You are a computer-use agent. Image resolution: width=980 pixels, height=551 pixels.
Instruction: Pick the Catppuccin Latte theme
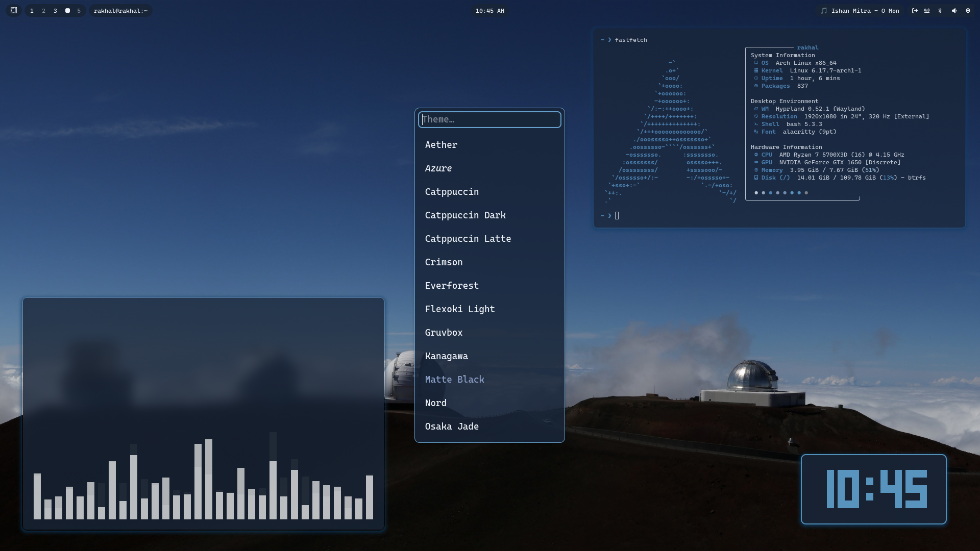point(489,239)
